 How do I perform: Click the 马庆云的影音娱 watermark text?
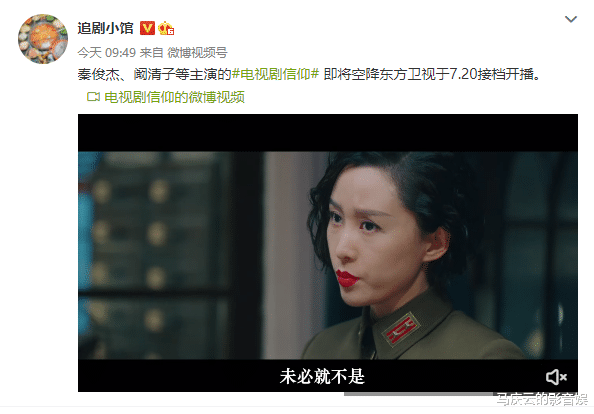point(542,399)
